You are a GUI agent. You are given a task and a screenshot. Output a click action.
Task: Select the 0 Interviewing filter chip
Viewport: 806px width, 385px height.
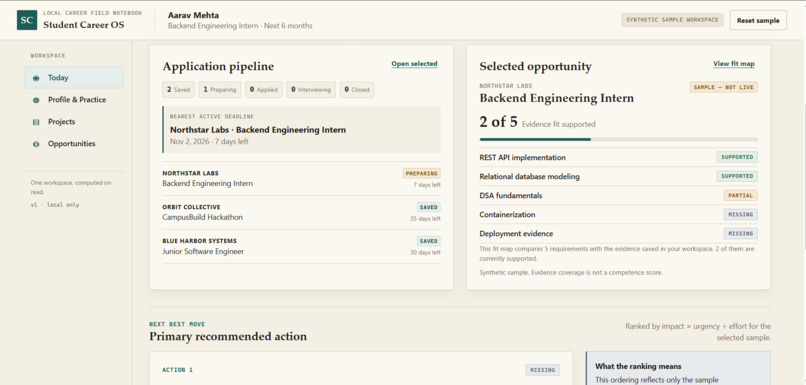pos(311,89)
